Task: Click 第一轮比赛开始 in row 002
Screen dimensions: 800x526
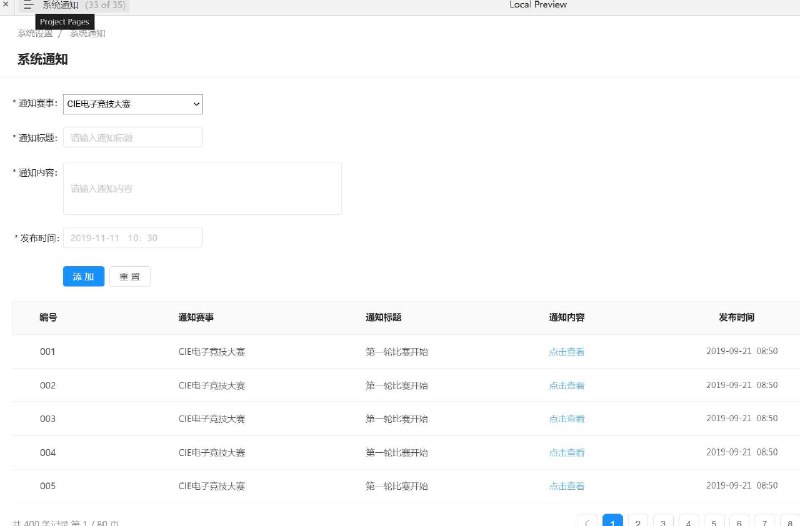Action: click(x=396, y=385)
